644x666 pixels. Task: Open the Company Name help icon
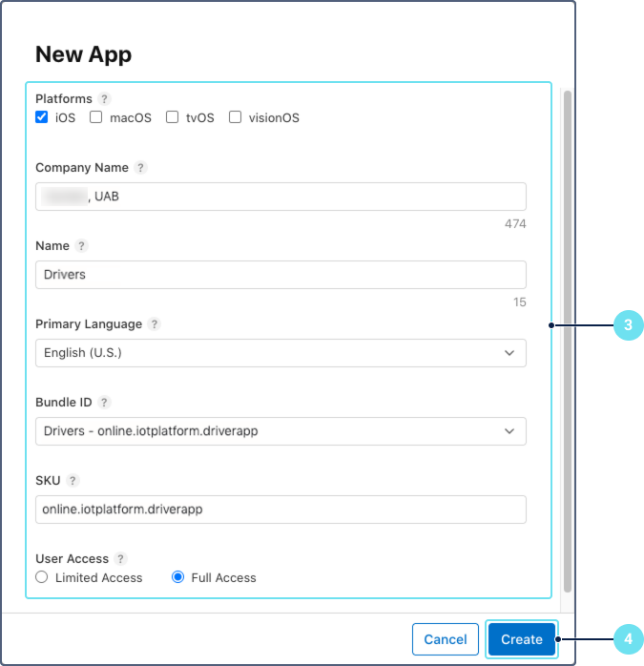(x=140, y=168)
